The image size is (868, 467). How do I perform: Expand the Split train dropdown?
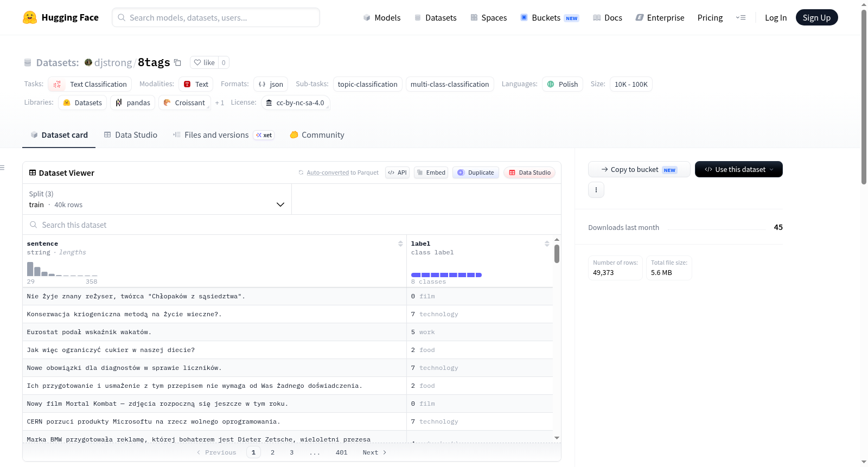(x=157, y=199)
